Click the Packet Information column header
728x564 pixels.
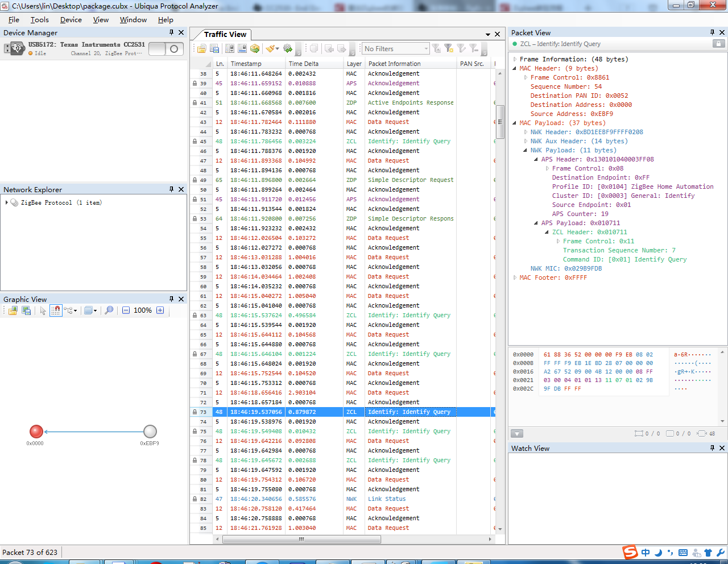click(x=394, y=64)
